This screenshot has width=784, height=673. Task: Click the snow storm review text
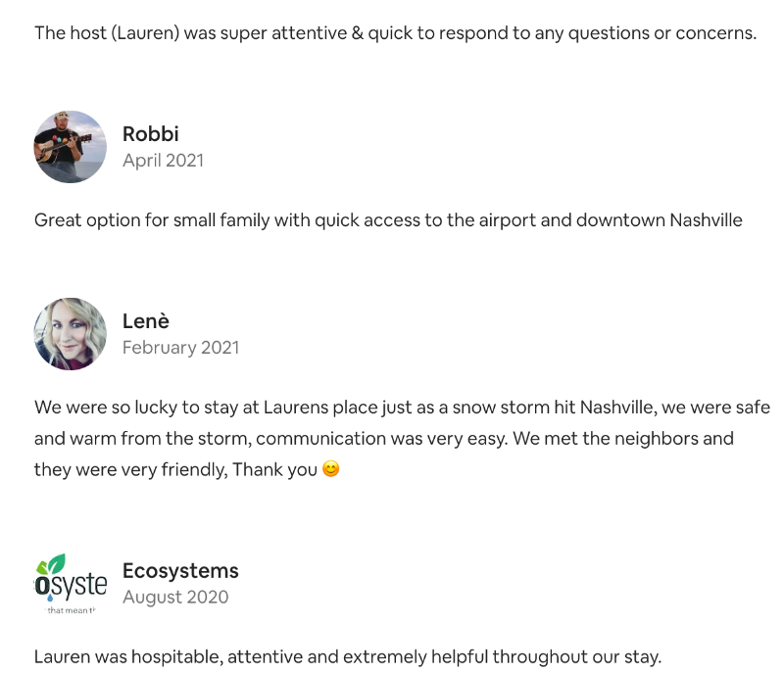tap(402, 439)
